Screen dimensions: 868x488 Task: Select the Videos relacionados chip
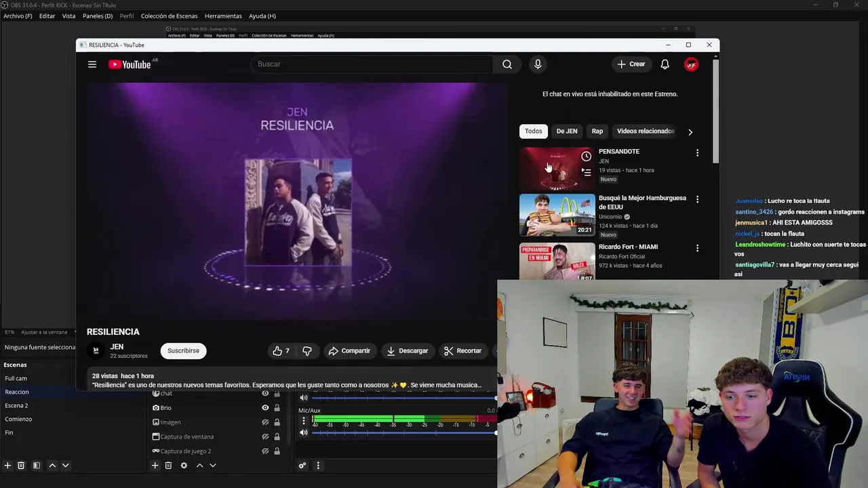(x=646, y=131)
